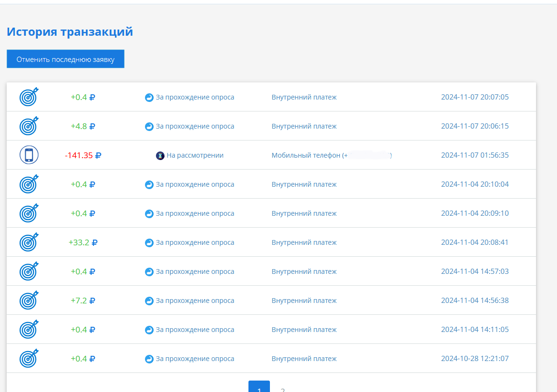Click mobile phone icon in -141.35 row
The image size is (557, 392).
[29, 155]
